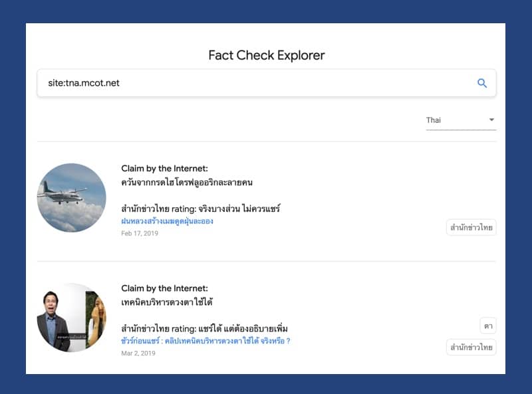532x394 pixels.
Task: Focus the site:tna.mcot.net search field
Action: pos(253,83)
